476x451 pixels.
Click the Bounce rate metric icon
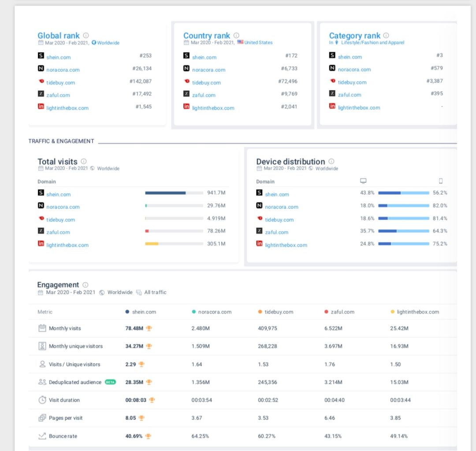pos(42,436)
